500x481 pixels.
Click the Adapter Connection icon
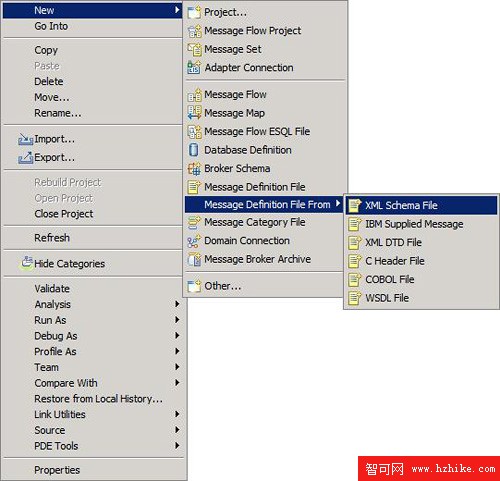pyautogui.click(x=194, y=68)
